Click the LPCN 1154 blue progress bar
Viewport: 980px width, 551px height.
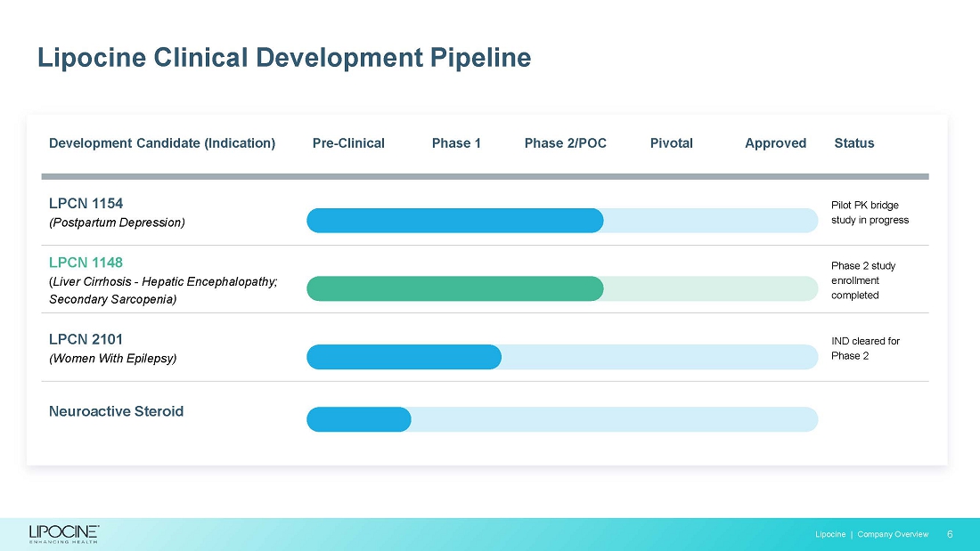click(454, 220)
